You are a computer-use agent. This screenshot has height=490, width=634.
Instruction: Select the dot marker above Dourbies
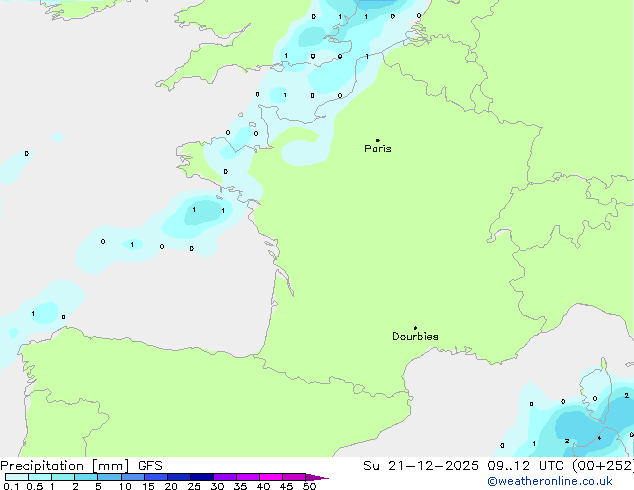pos(415,328)
